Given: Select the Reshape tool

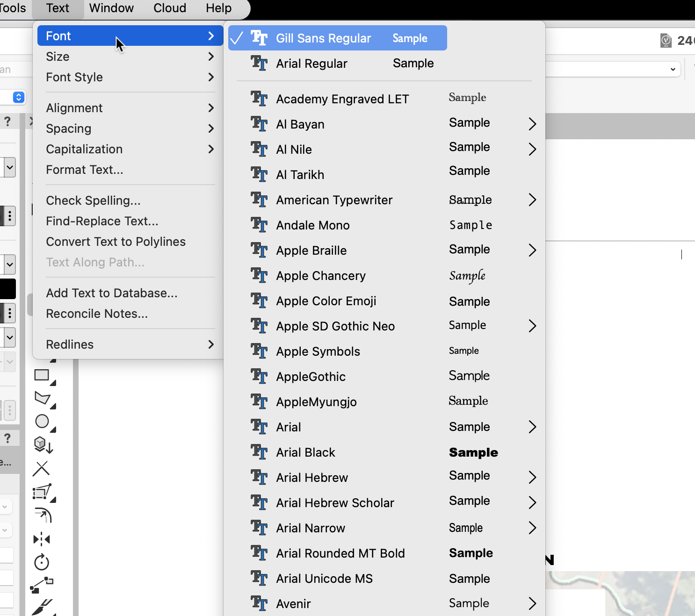Looking at the screenshot, I should 42,492.
